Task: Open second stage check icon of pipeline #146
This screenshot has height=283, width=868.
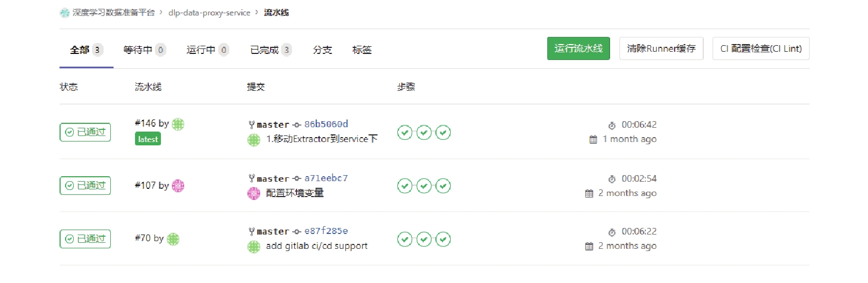Action: pyautogui.click(x=424, y=133)
